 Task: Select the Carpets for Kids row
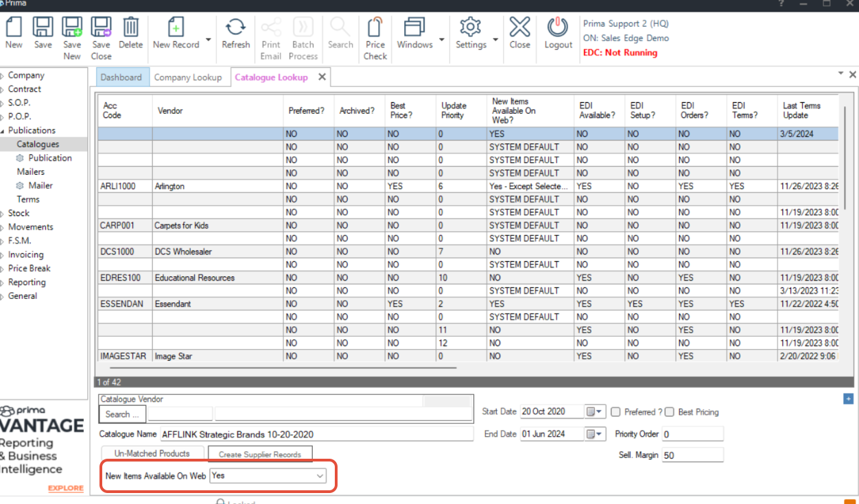[x=468, y=225]
